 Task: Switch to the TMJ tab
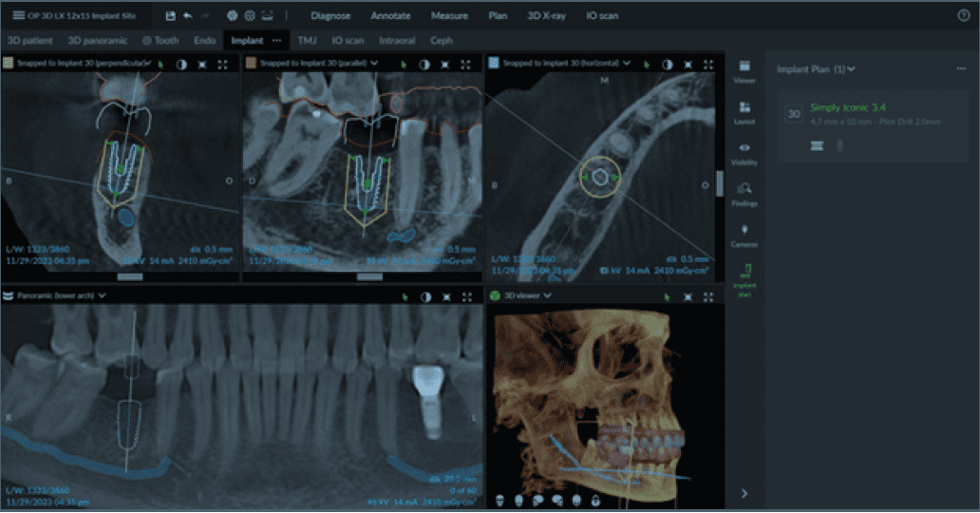tap(307, 41)
